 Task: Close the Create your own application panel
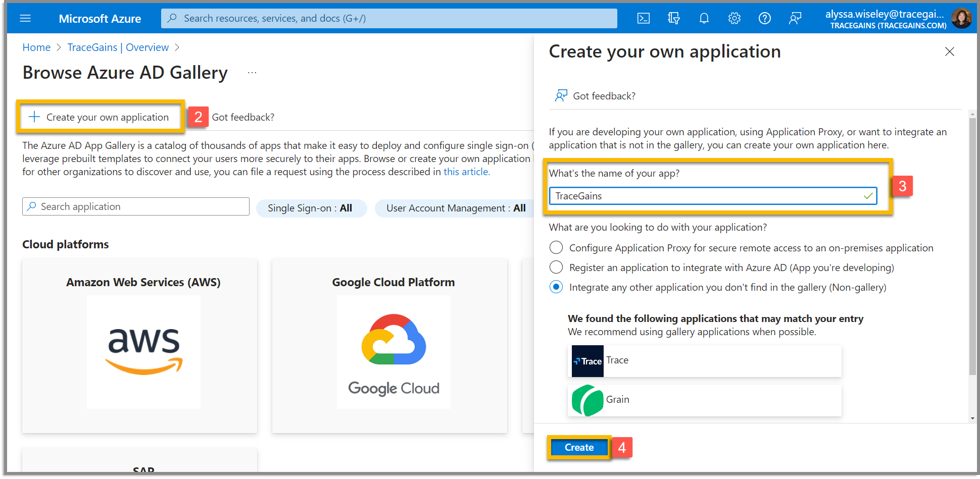[950, 51]
